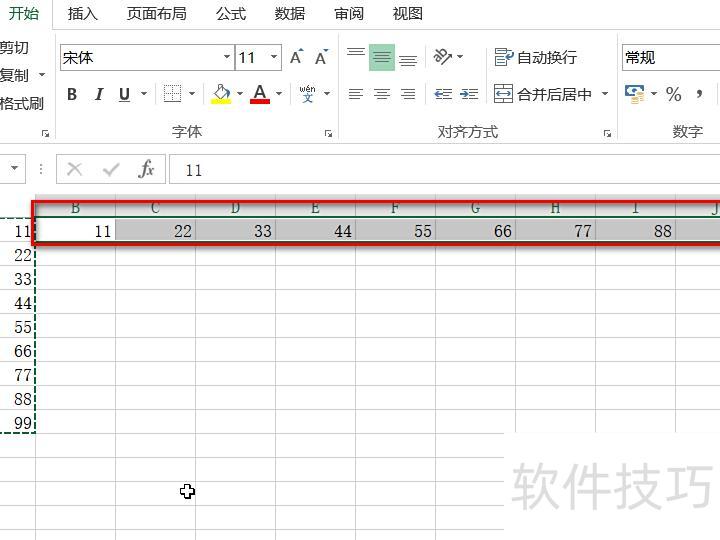Click the phonetic guide wén icon
This screenshot has width=720, height=540.
pyautogui.click(x=307, y=94)
